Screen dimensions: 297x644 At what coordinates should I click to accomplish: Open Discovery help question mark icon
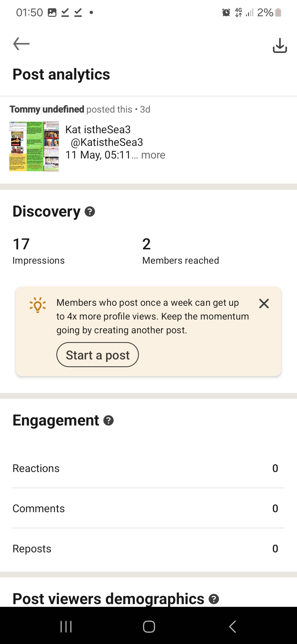90,212
